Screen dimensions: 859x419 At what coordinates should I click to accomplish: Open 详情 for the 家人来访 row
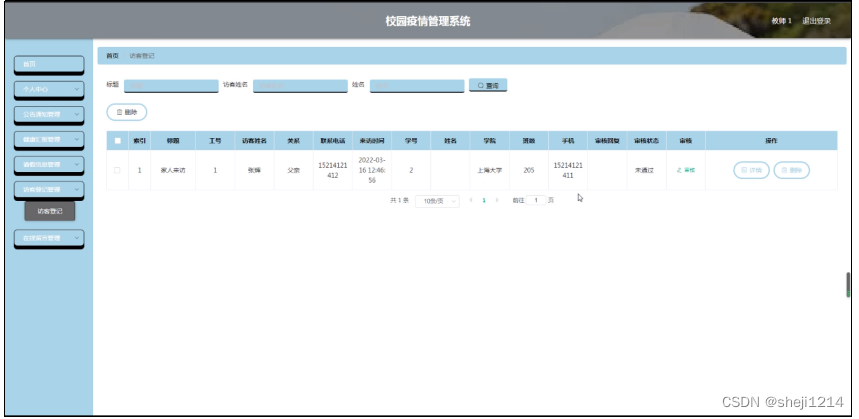751,170
